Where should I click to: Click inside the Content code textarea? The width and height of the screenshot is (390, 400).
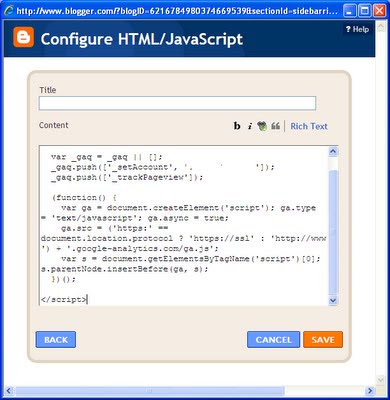[x=184, y=225]
